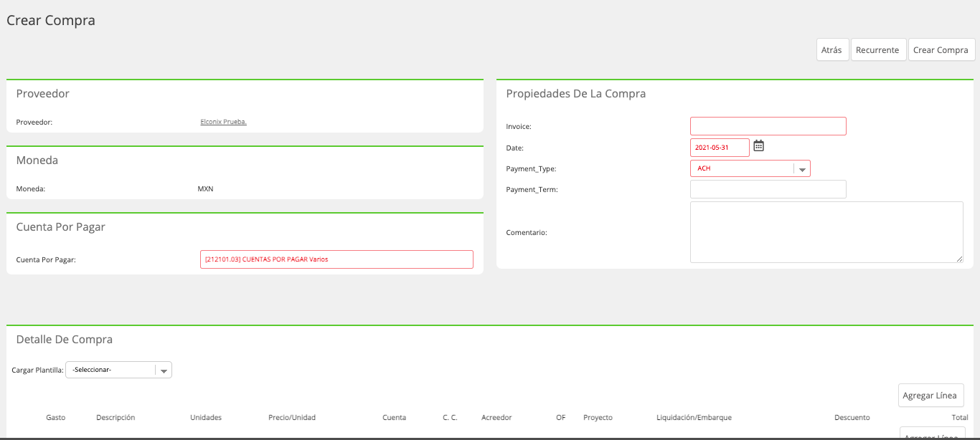Viewport: 980px width, 440px height.
Task: Select the Cuenta Por Pagar account field
Action: [336, 259]
